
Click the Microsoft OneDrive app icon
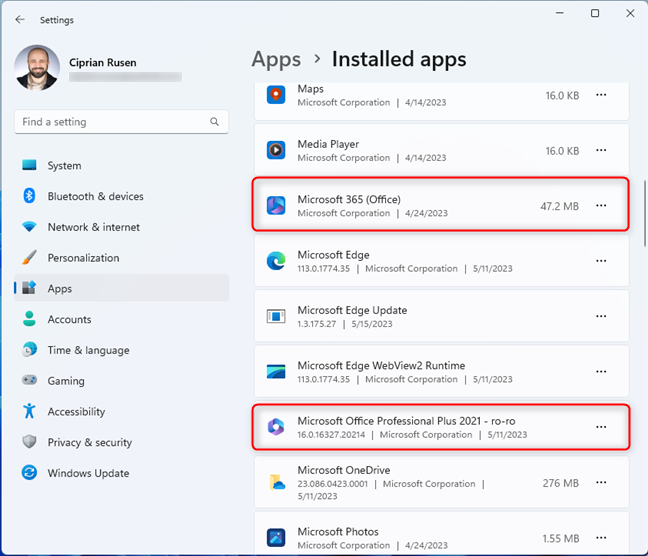(x=276, y=482)
